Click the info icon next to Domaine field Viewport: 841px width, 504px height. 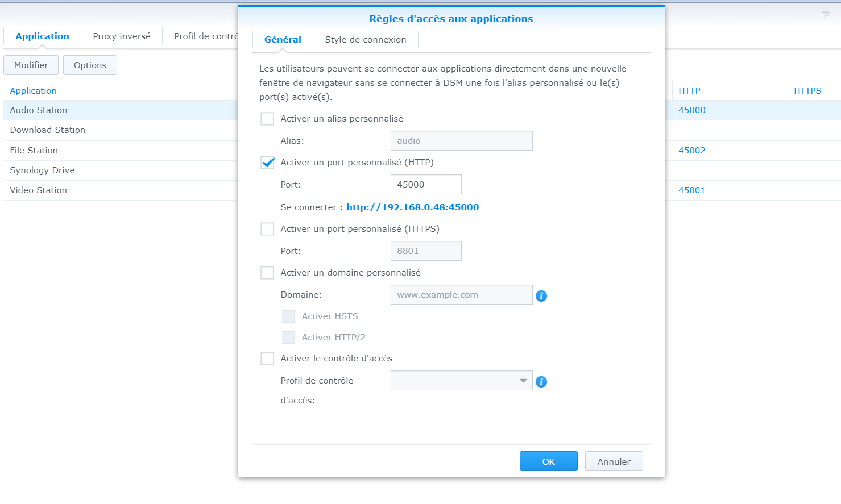pyautogui.click(x=541, y=296)
